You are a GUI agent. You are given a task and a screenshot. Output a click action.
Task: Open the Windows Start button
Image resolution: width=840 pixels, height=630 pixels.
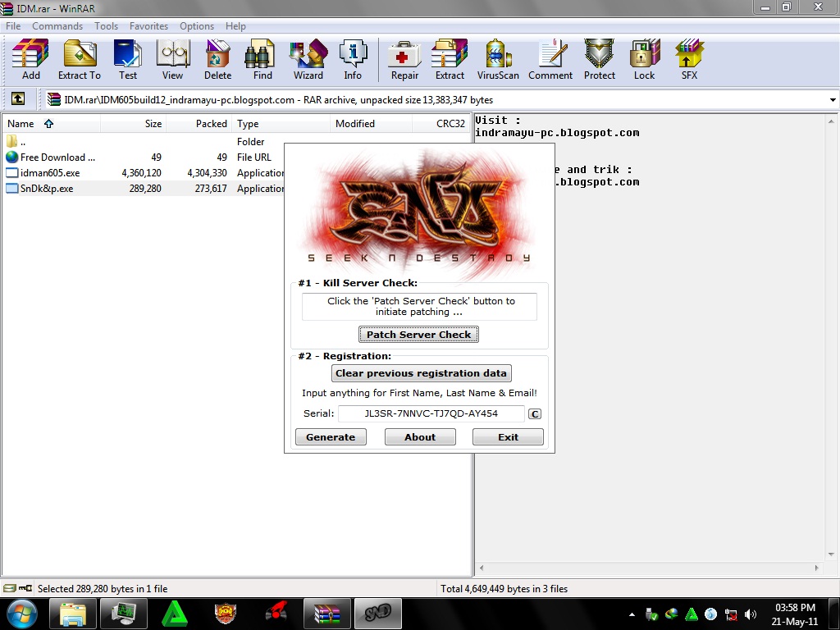(21, 614)
